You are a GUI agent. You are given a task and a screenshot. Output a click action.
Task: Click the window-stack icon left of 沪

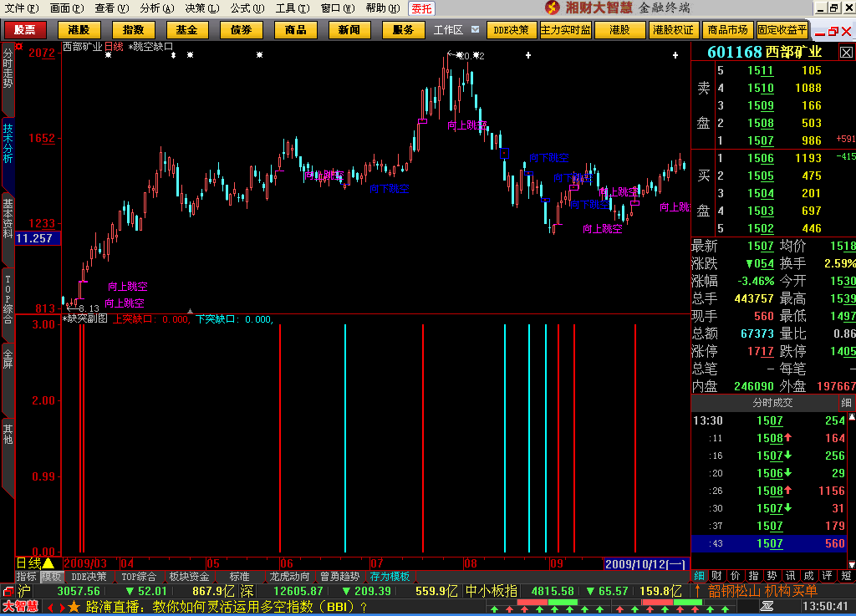8,591
